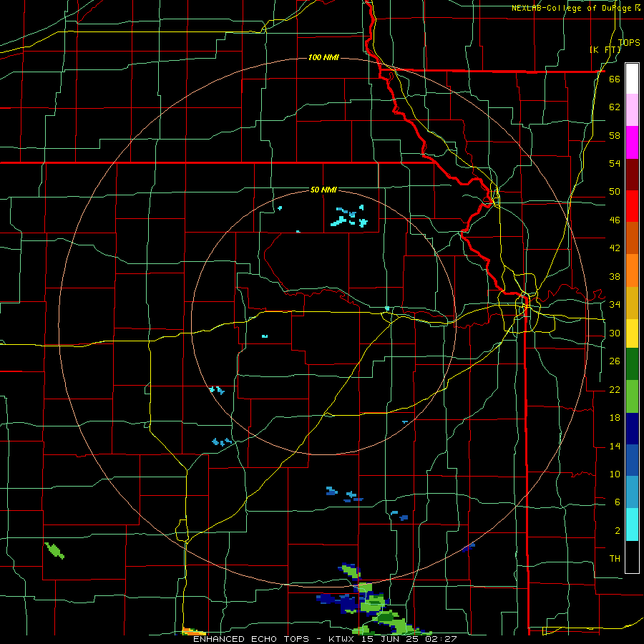
Task: Select the bright red legend swatch
Action: pyautogui.click(x=632, y=206)
